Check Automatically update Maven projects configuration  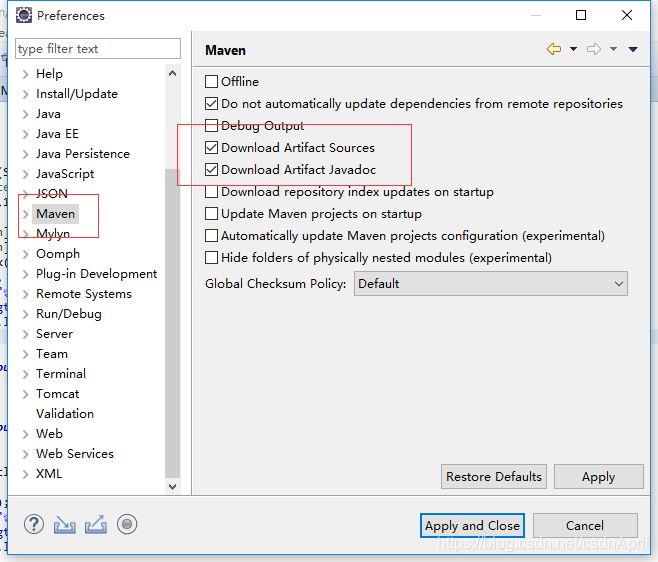pos(212,236)
